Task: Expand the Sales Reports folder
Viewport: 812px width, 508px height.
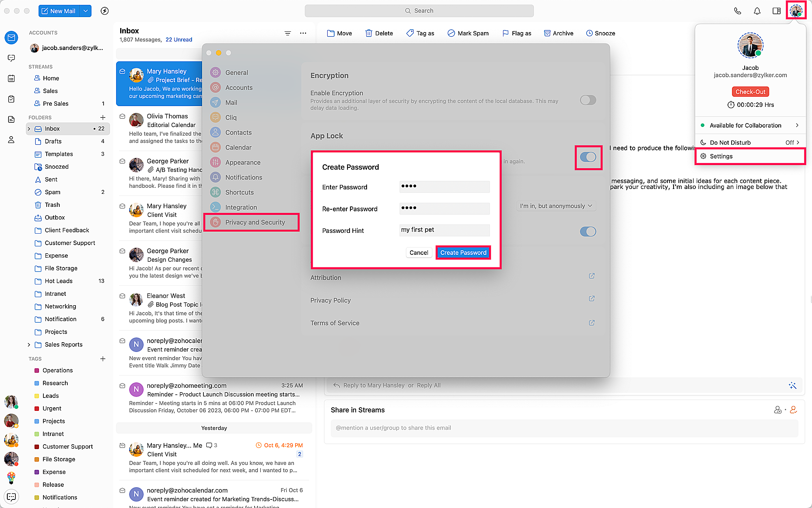Action: (x=29, y=345)
